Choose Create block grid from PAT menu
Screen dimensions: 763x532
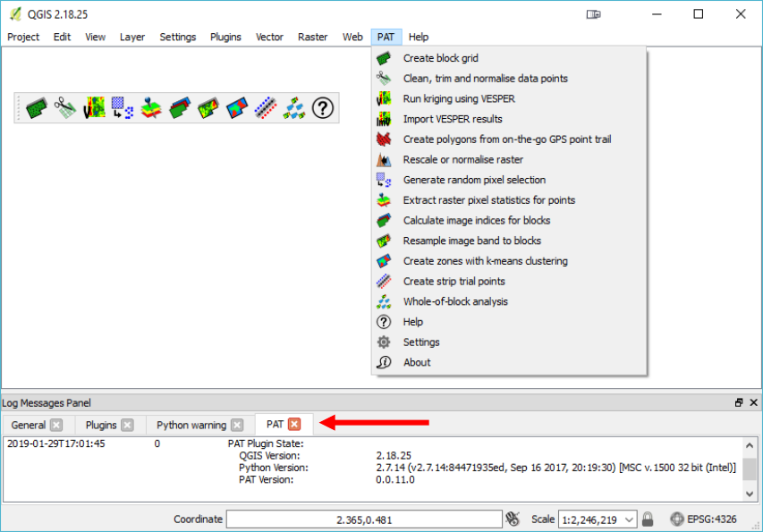click(509, 58)
